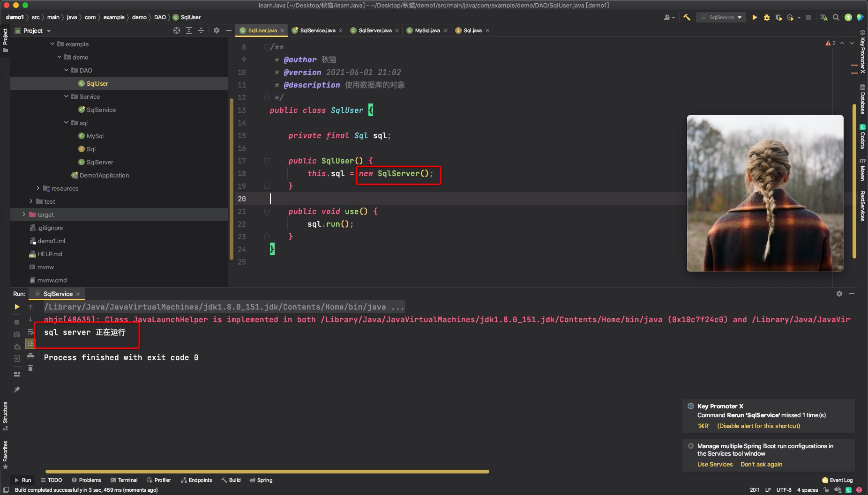This screenshot has height=495, width=868.
Task: Open the SqlService run configuration dropdown
Action: click(721, 17)
